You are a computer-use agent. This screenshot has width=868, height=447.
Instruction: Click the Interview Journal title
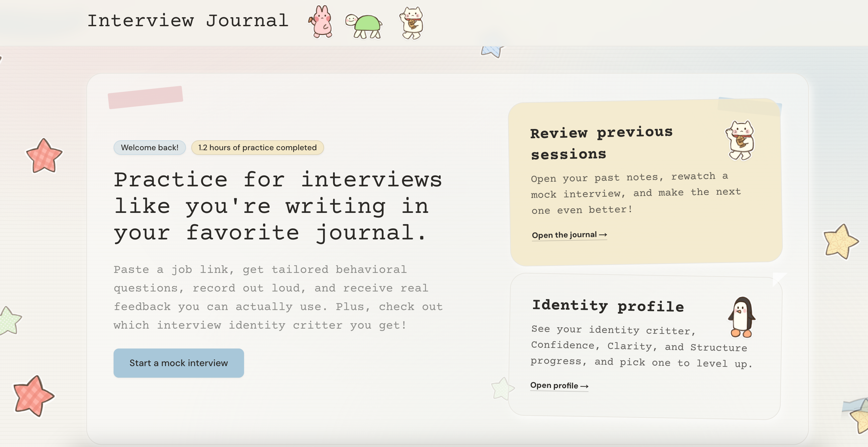point(188,21)
